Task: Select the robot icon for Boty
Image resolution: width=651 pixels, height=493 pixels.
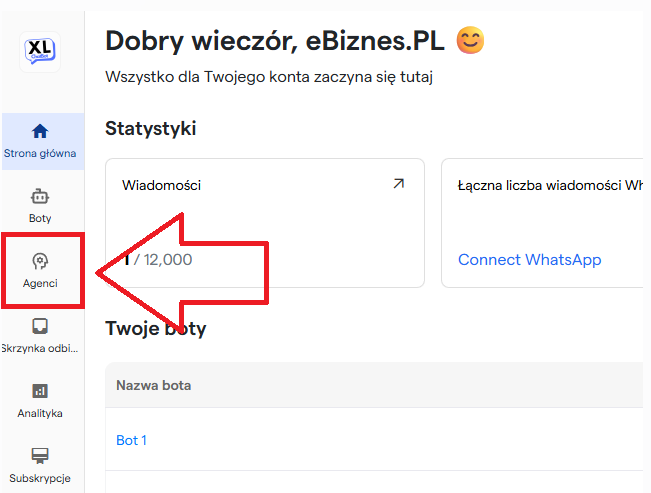Action: (40, 196)
